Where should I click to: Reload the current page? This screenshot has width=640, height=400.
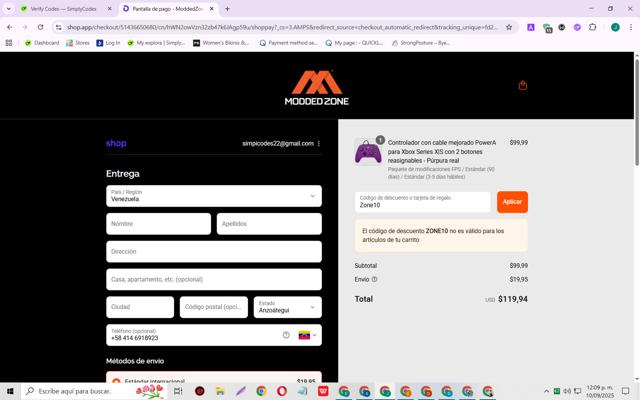click(x=40, y=27)
